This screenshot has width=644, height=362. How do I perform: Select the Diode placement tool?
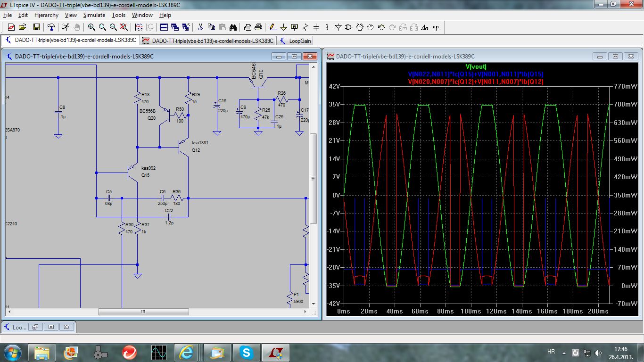click(338, 27)
